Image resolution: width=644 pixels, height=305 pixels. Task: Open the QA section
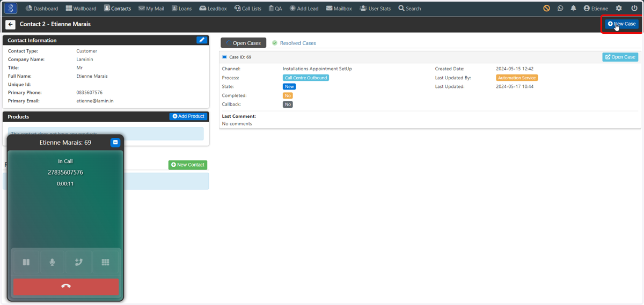pyautogui.click(x=275, y=9)
